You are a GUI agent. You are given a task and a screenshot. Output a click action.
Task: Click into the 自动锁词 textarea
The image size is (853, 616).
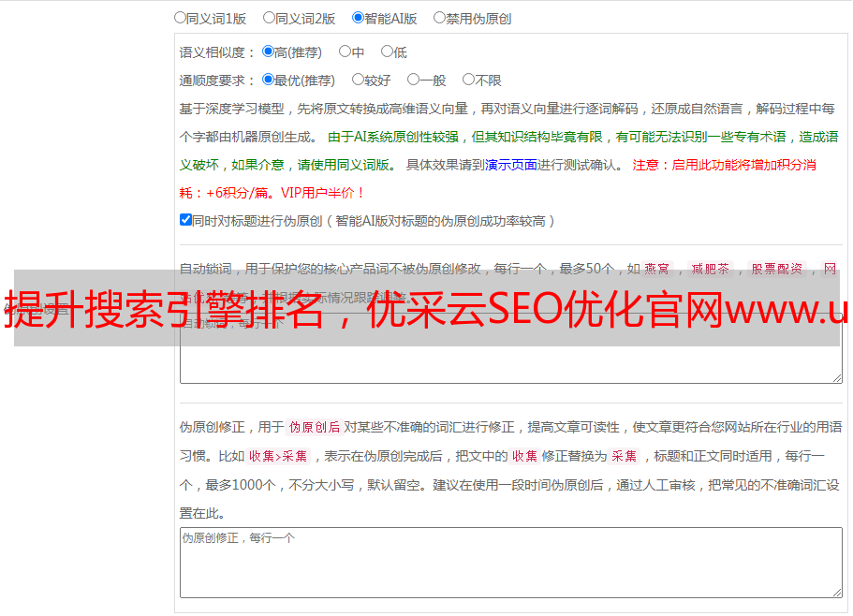pos(511,348)
